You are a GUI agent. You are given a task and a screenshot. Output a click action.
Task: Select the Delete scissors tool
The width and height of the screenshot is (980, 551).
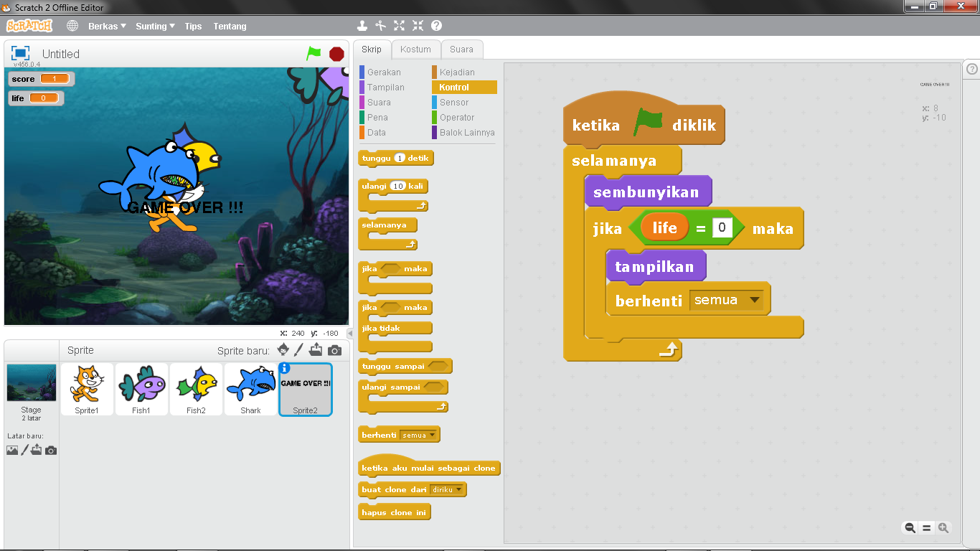[381, 25]
